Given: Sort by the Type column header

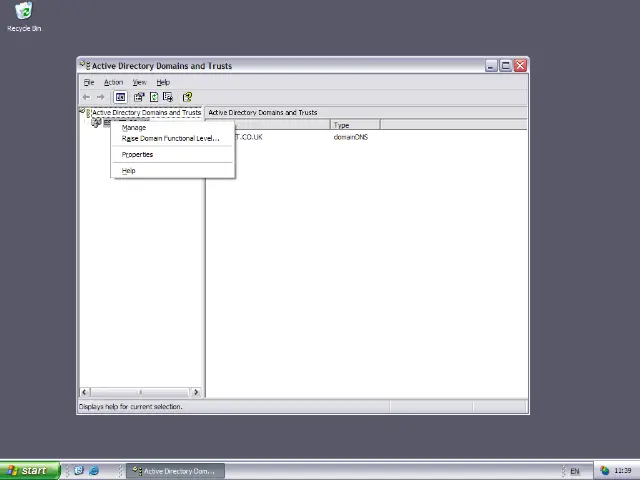Looking at the screenshot, I should click(x=354, y=125).
